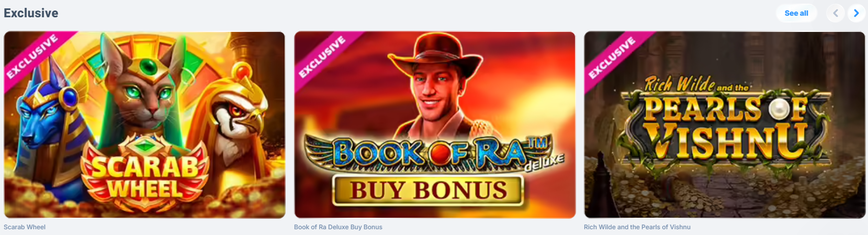Click the Exclusive section heading
Screen dimensions: 868x235
pyautogui.click(x=31, y=13)
